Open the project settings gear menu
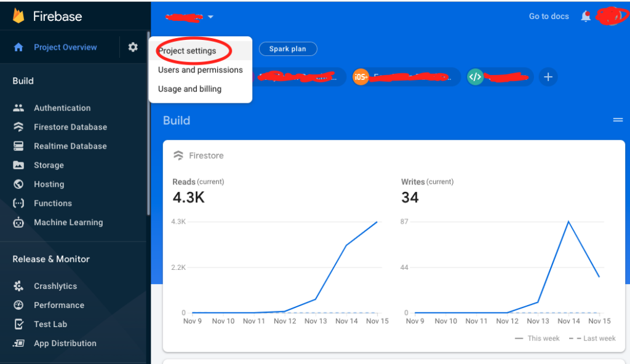The image size is (630, 364). tap(132, 47)
